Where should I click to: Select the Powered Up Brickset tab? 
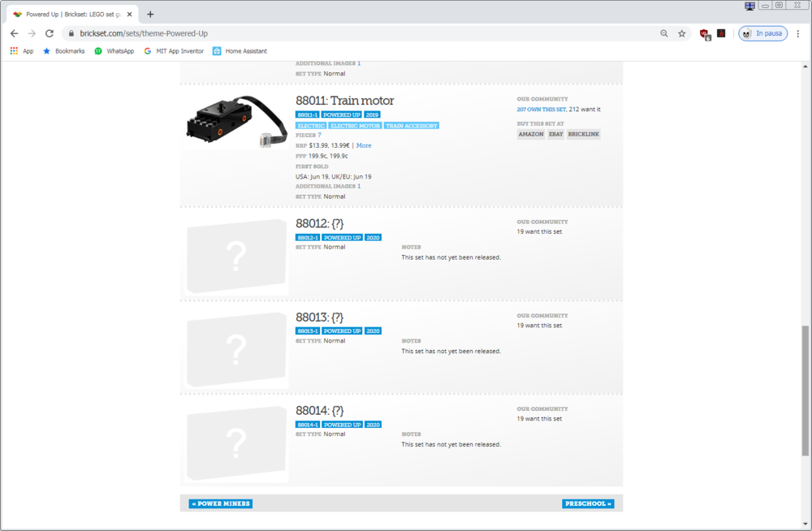(72, 14)
